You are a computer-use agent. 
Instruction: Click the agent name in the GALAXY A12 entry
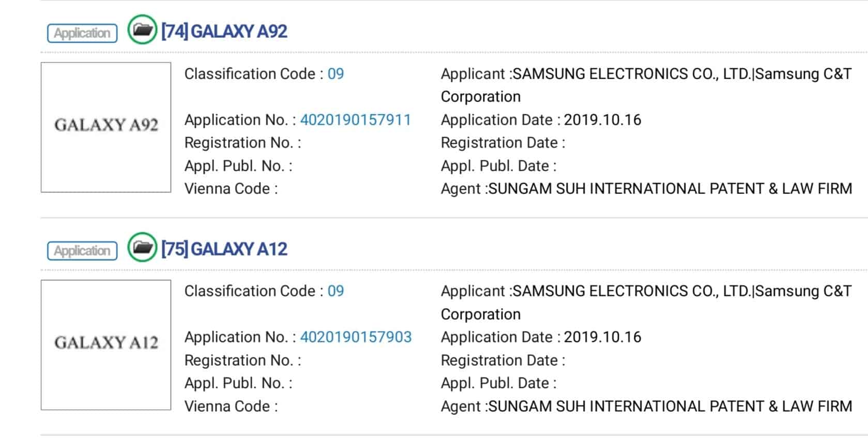(x=670, y=406)
